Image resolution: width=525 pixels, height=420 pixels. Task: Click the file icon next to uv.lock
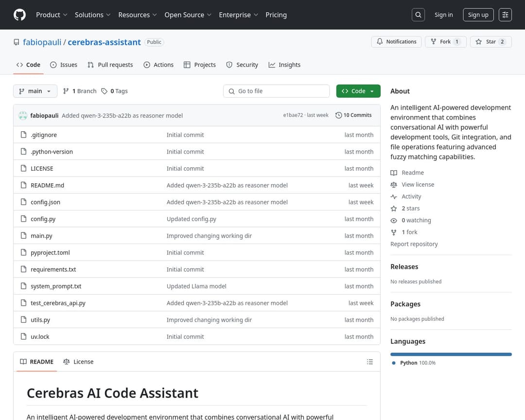tap(23, 336)
